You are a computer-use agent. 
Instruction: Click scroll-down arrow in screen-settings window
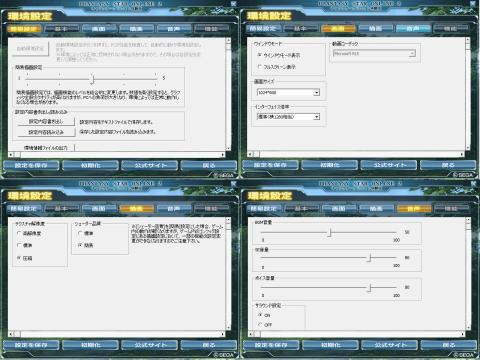468,148
